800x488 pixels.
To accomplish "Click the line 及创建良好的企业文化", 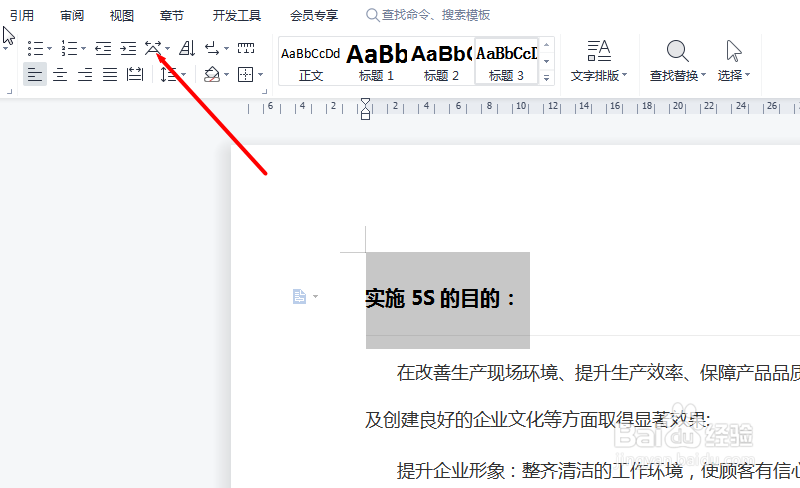I will coord(538,420).
